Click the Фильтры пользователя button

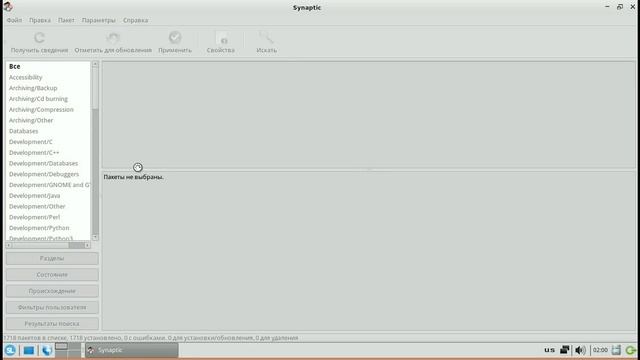(52, 307)
